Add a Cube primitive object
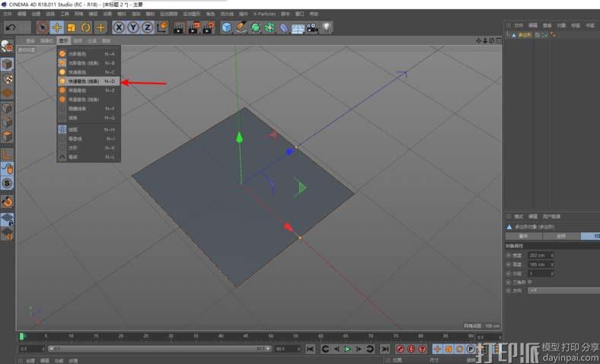The width and height of the screenshot is (600, 364). point(227,27)
